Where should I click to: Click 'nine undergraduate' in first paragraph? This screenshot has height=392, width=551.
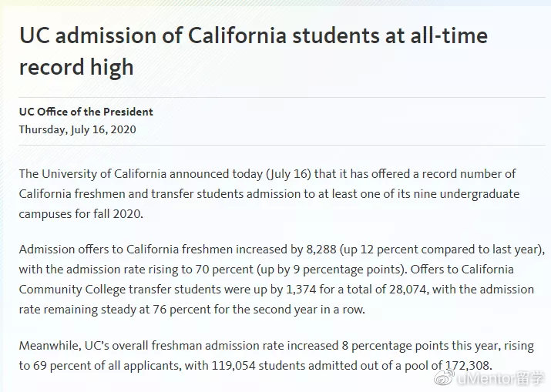pyautogui.click(x=466, y=194)
